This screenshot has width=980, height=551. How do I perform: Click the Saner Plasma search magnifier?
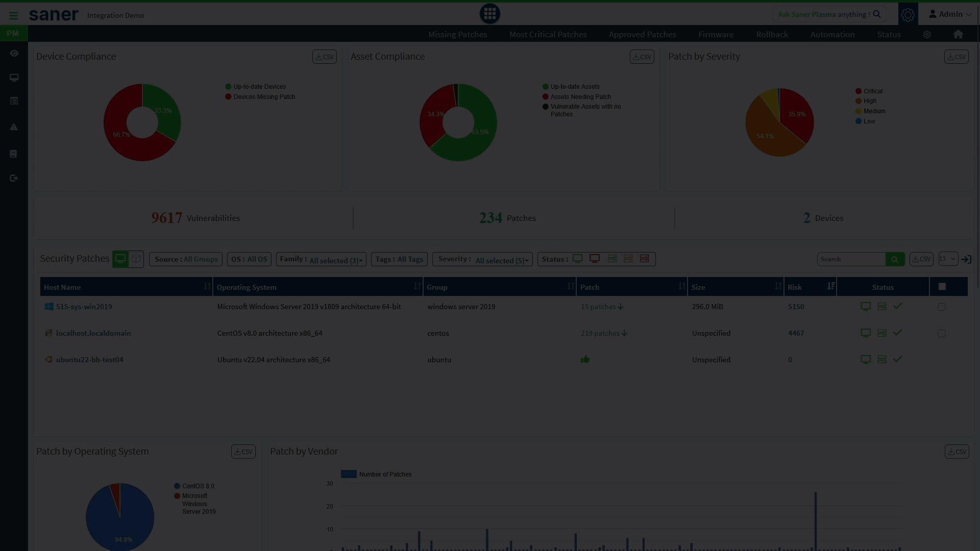coord(877,14)
